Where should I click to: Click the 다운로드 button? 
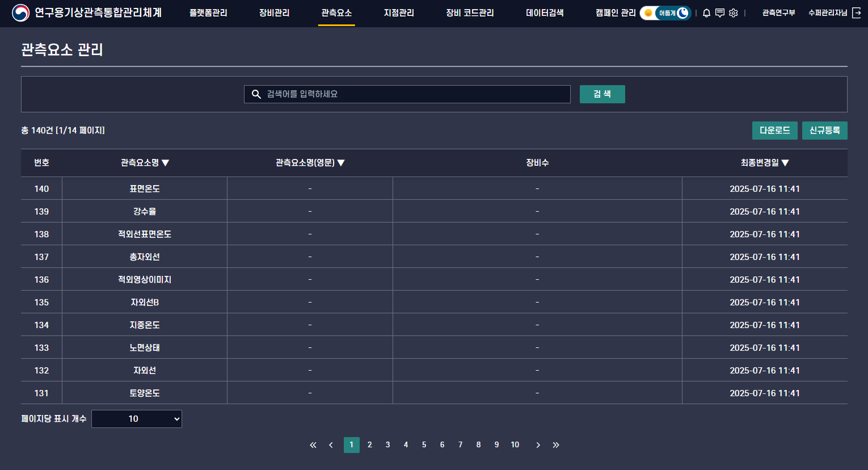tap(775, 131)
